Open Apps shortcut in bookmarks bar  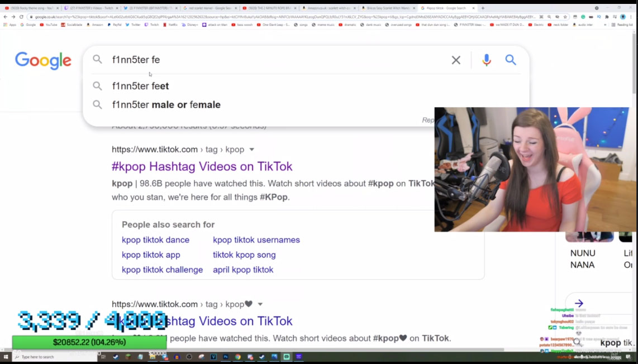(9, 25)
